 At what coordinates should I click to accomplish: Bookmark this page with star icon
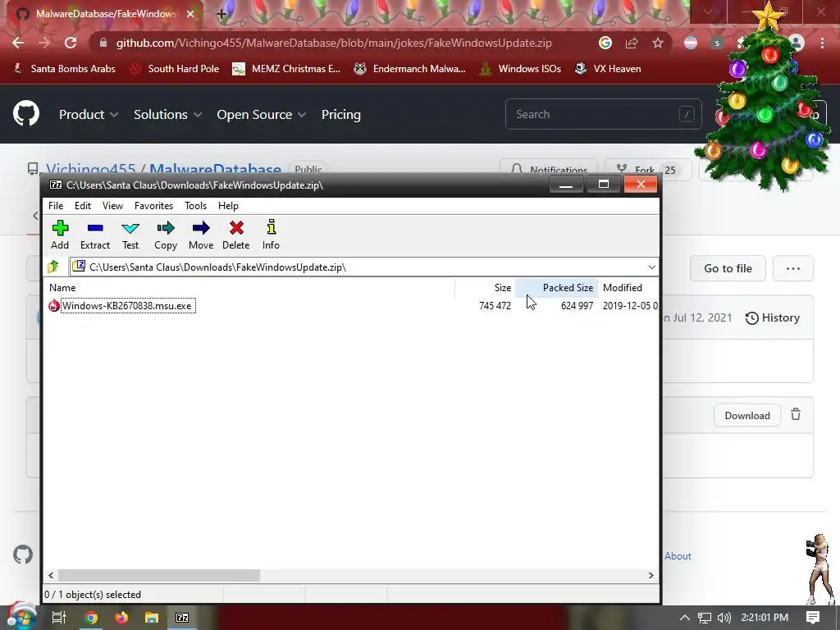click(658, 43)
